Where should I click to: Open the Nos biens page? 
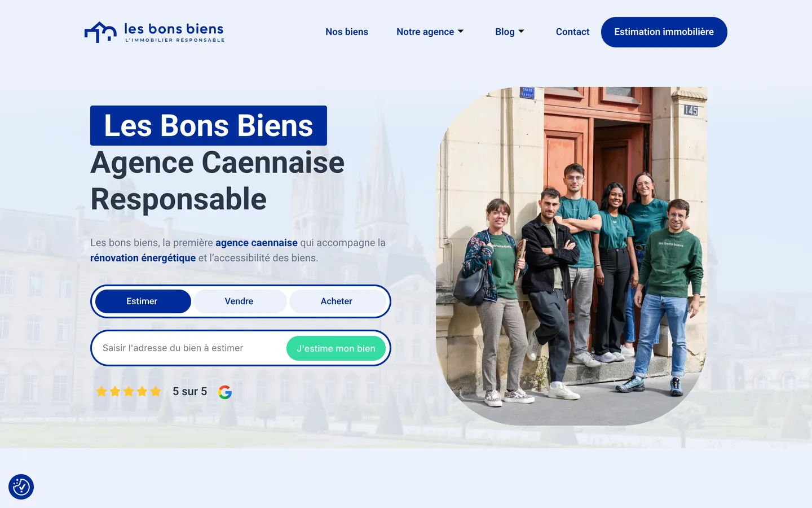click(347, 32)
